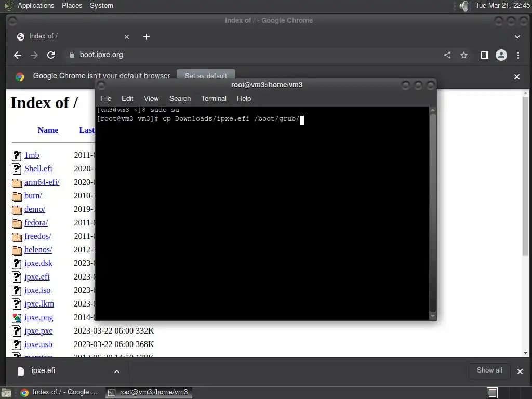
Task: Open the freedos/ directory link
Action: coord(37,236)
